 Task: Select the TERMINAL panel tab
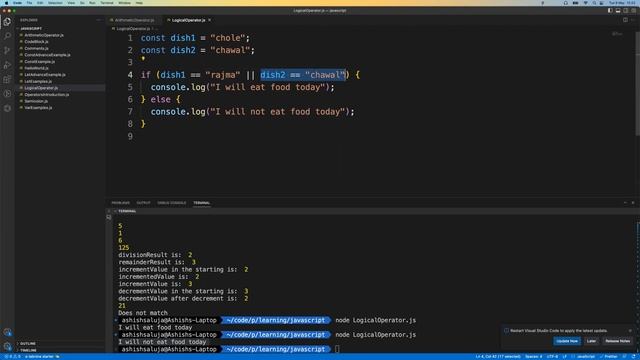202,203
